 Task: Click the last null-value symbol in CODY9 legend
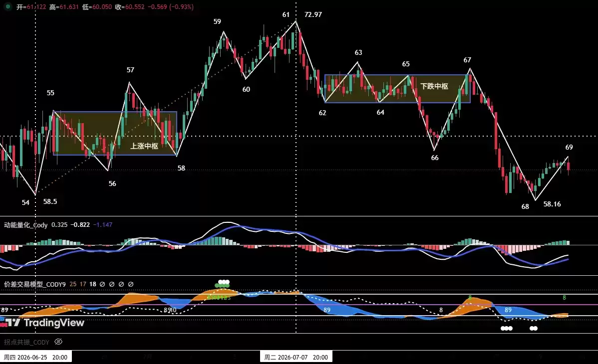point(130,284)
